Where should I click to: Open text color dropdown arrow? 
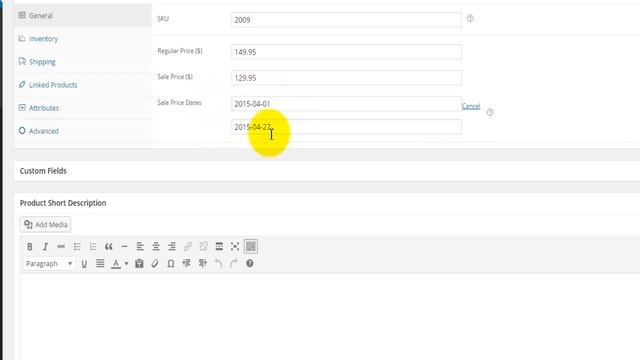pos(126,264)
